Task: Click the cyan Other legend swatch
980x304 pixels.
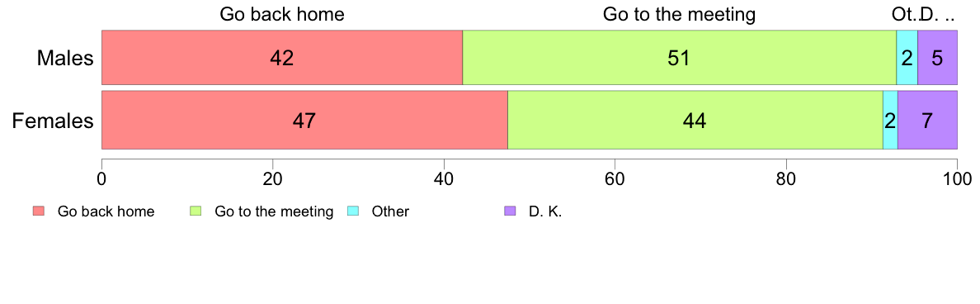Action: (x=352, y=211)
